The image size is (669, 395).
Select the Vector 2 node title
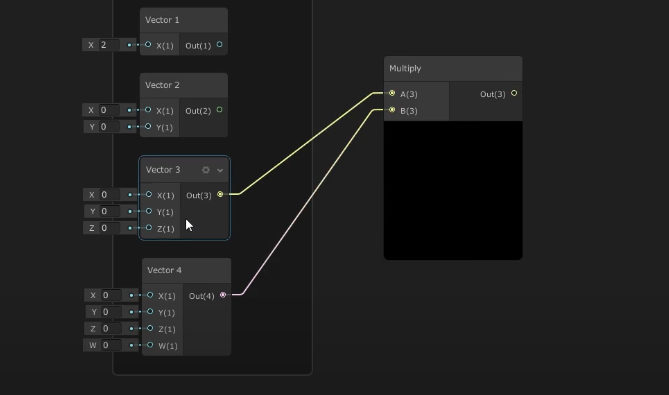pos(162,85)
